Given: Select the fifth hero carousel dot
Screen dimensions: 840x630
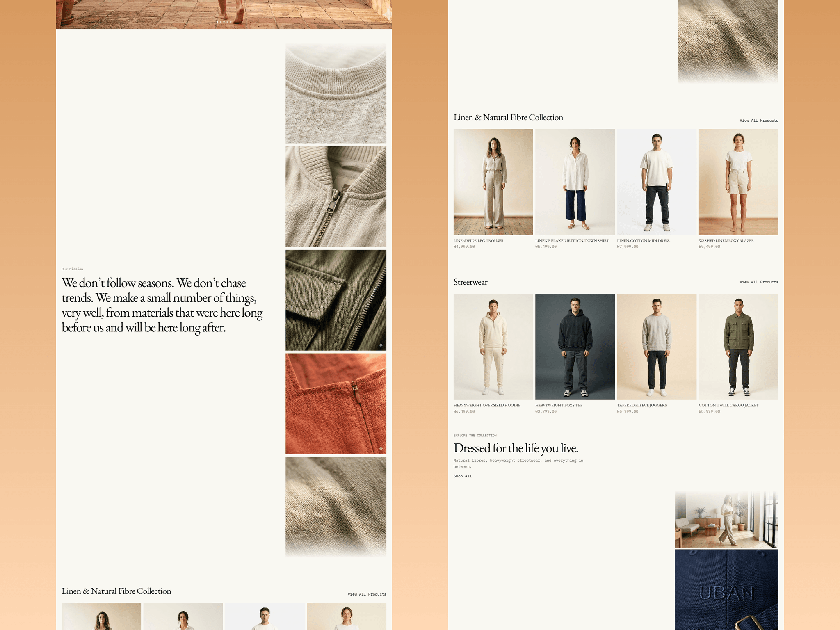Looking at the screenshot, I should pos(231,22).
